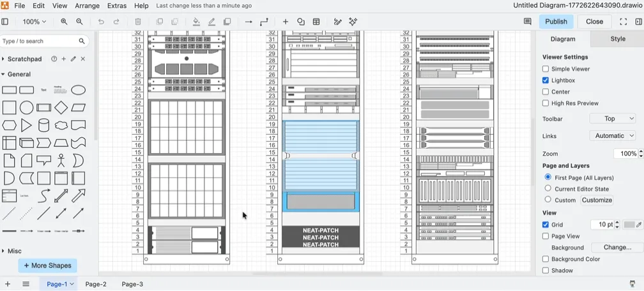Open the Toolbar position dropdown
This screenshot has height=291, width=644.
[x=612, y=119]
